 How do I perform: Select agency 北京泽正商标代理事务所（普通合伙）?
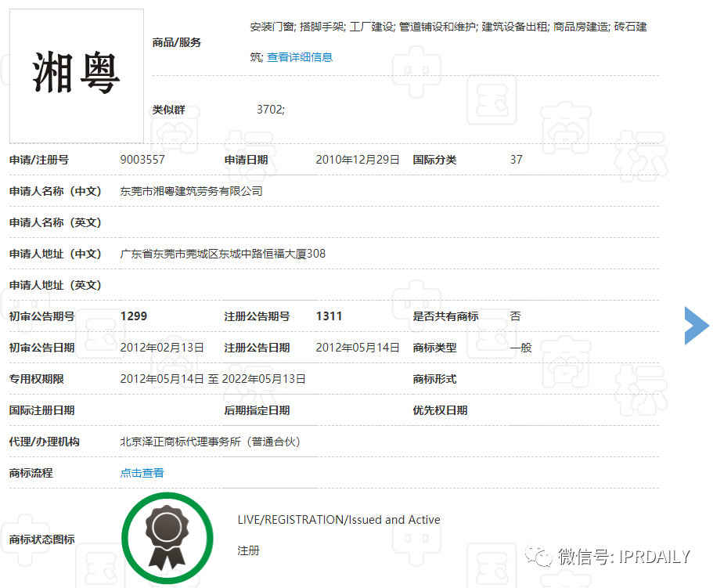pyautogui.click(x=210, y=442)
